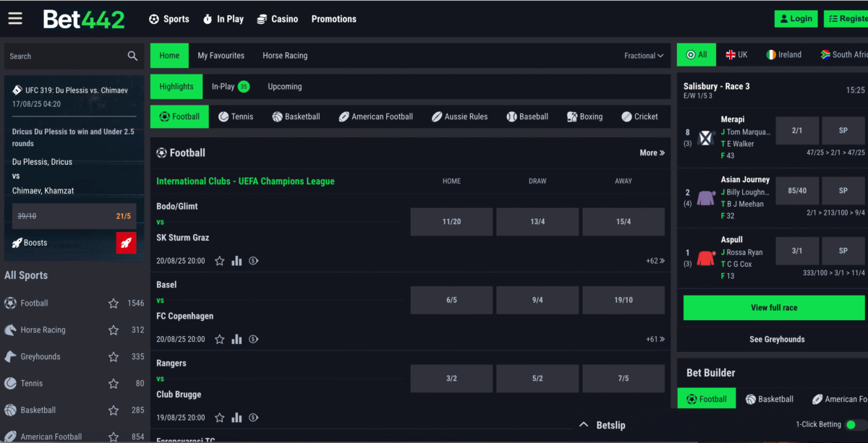Select the SP price for Merapi
Viewport: 868px width, 443px height.
click(x=843, y=131)
